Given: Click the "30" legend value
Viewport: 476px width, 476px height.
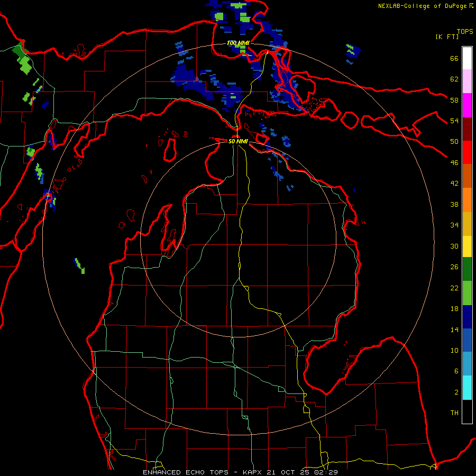Looking at the screenshot, I should [454, 246].
